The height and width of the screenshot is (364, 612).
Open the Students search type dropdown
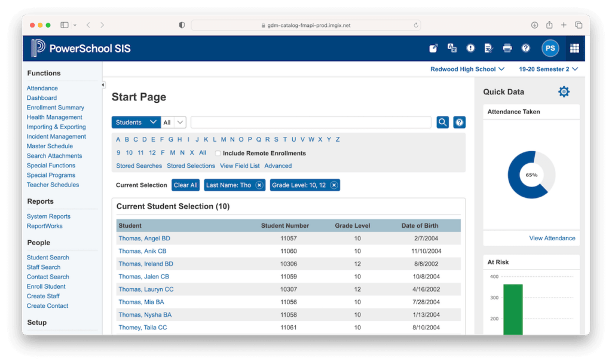[x=136, y=122]
